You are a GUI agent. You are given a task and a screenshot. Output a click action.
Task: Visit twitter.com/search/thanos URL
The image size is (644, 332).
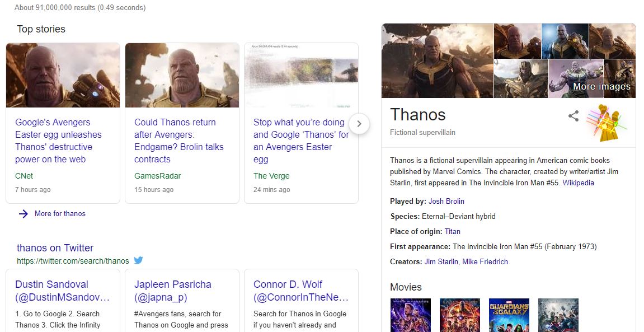click(73, 261)
